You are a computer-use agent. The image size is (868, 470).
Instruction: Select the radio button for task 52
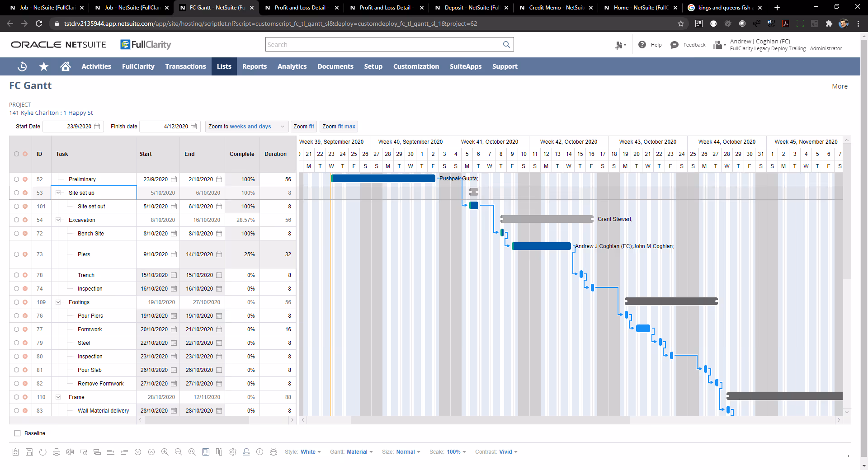point(17,179)
